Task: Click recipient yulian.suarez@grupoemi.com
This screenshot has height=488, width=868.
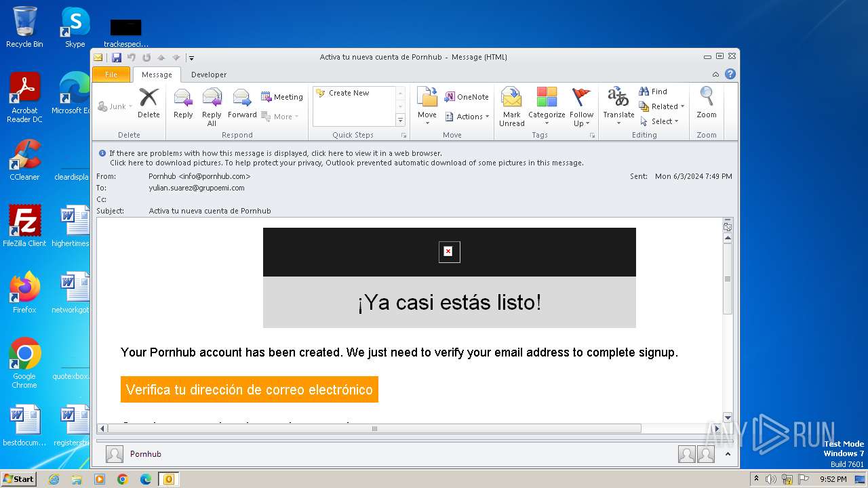Action: (197, 188)
